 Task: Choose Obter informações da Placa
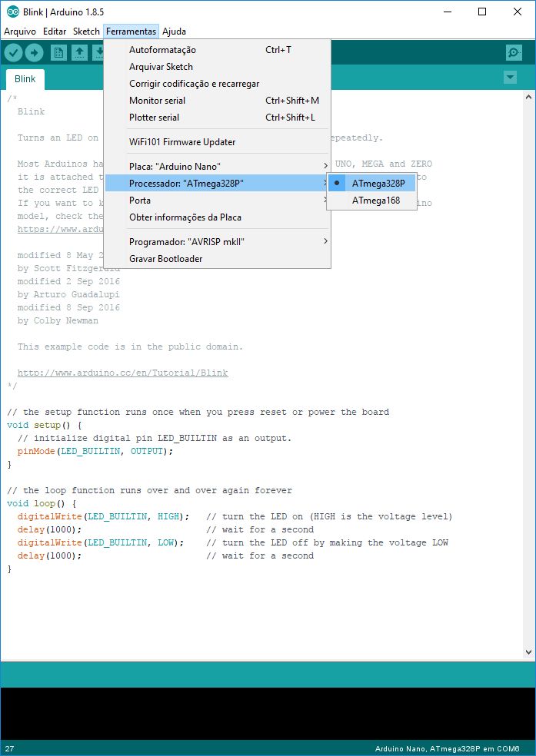pyautogui.click(x=218, y=217)
